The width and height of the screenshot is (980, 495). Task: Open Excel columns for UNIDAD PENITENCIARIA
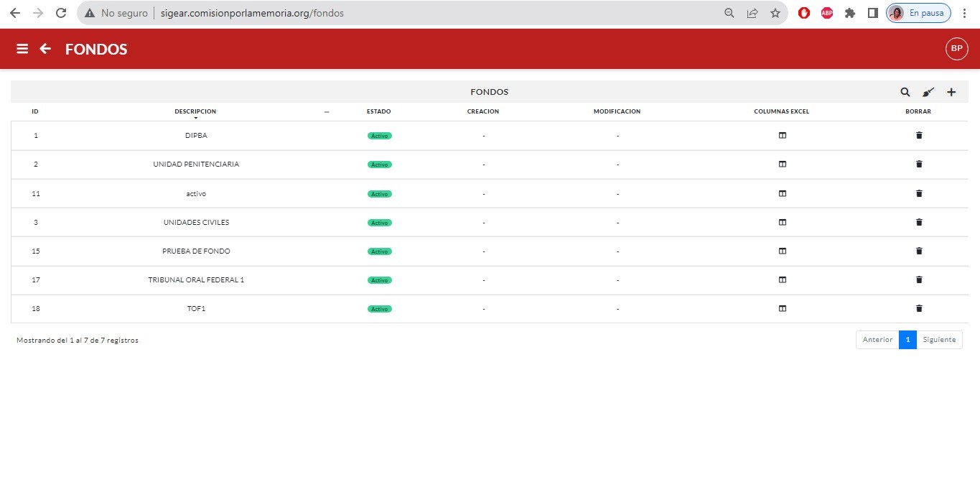(x=783, y=164)
